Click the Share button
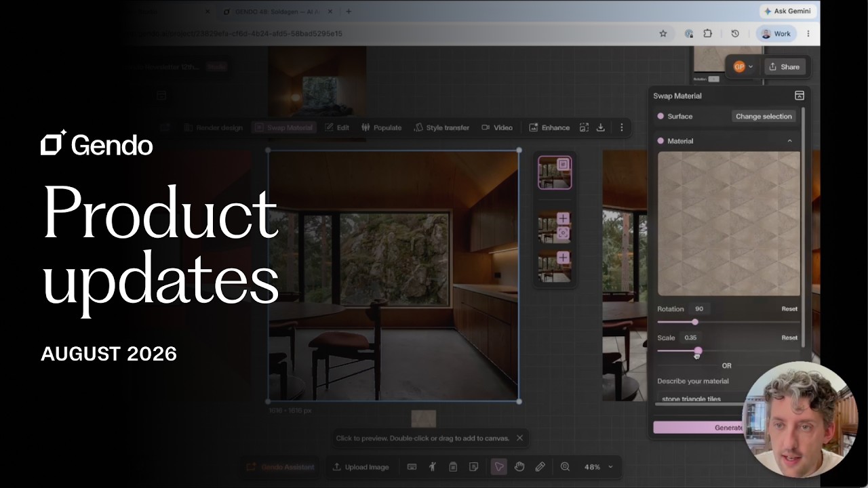The width and height of the screenshot is (868, 488). pyautogui.click(x=784, y=67)
